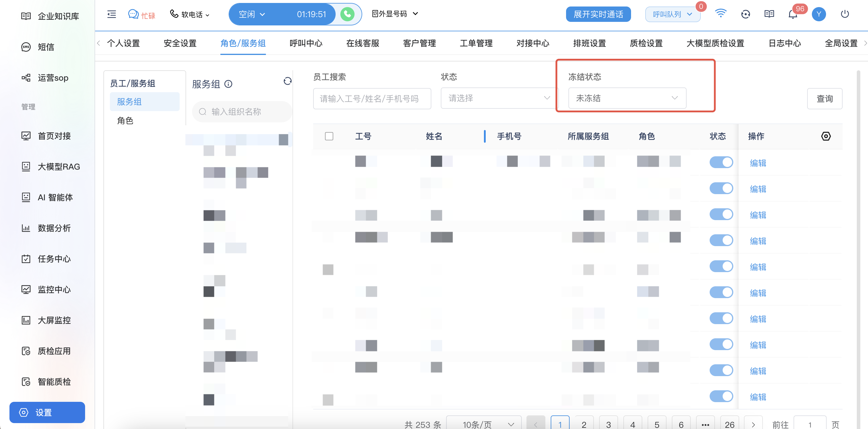
Task: Select all rows with header checkbox
Action: (x=329, y=136)
